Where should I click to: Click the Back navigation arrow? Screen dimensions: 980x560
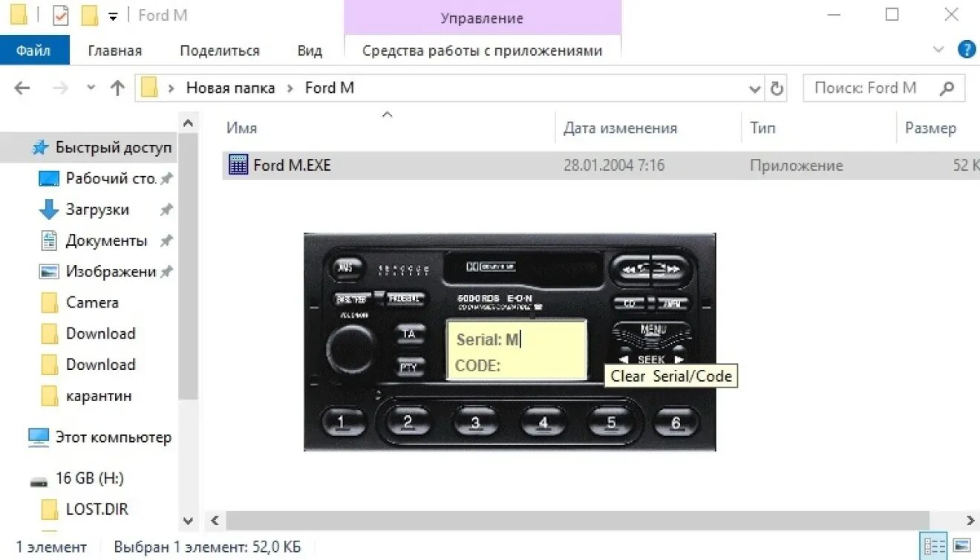pos(22,88)
